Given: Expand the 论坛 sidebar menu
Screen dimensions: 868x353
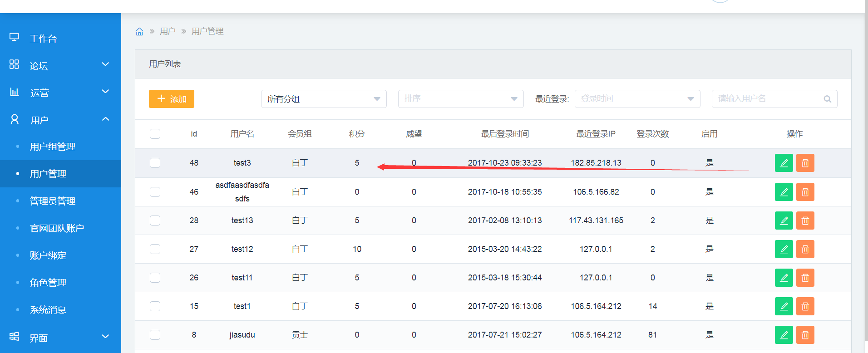Looking at the screenshot, I should pos(60,65).
